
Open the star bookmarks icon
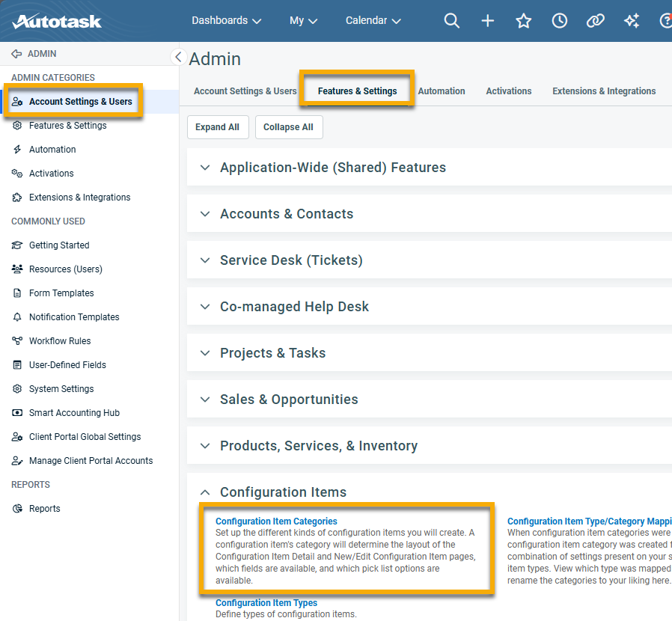pos(523,20)
